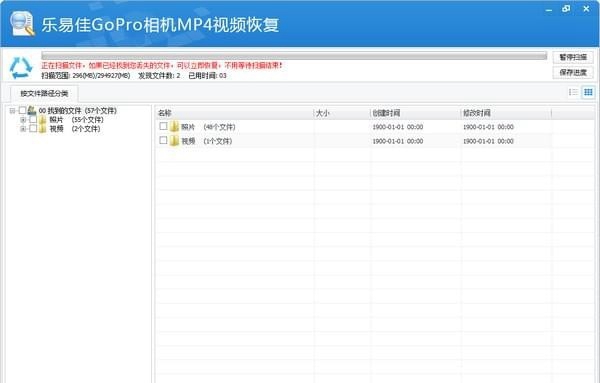Image resolution: width=600 pixels, height=383 pixels.
Task: Click 照片 row creation time 1900-01-01 00:00
Action: pyautogui.click(x=398, y=127)
